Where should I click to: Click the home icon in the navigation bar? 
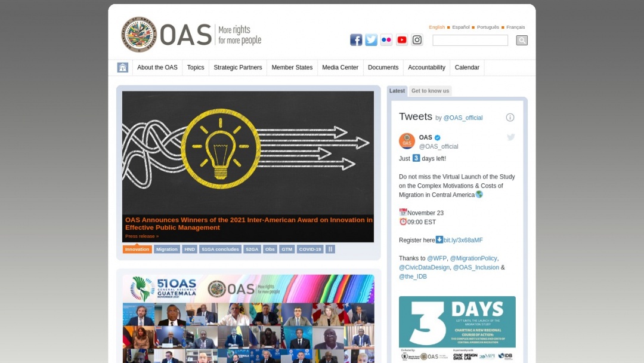122,67
